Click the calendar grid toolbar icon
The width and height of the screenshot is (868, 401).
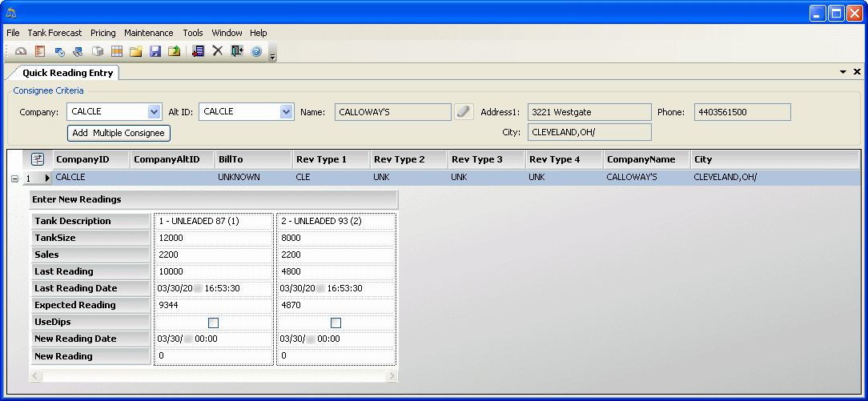(x=117, y=51)
